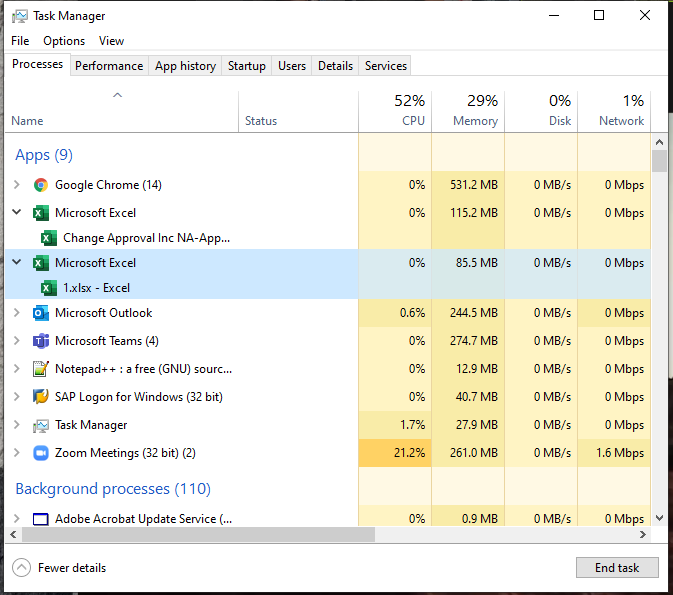Click the Fewer details circle arrow icon
This screenshot has height=595, width=673.
click(x=21, y=568)
